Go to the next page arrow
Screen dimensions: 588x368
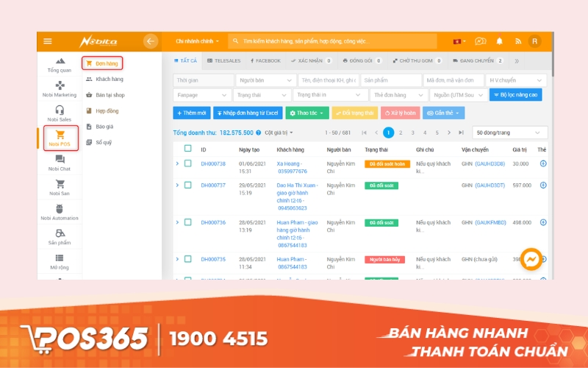(x=449, y=132)
